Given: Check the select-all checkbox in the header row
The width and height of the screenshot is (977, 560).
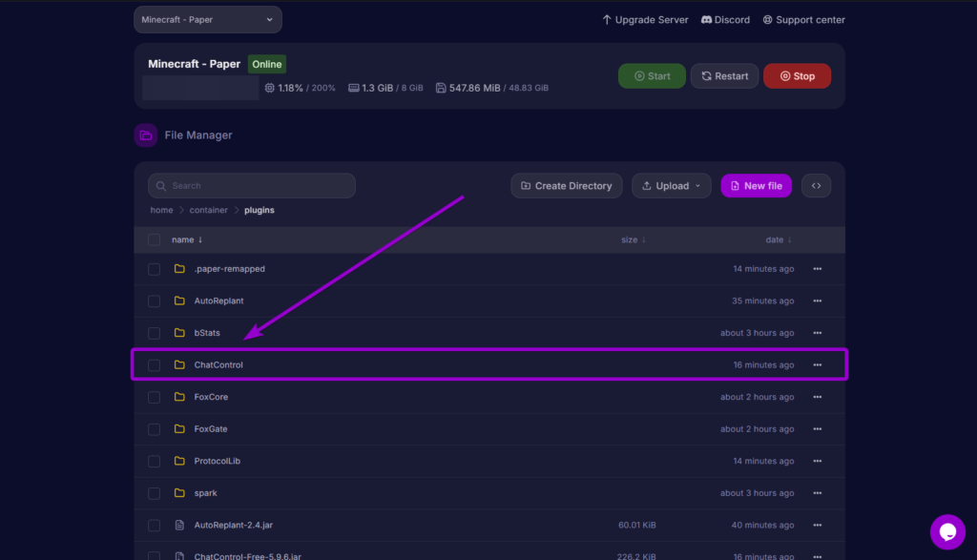Looking at the screenshot, I should coord(154,239).
